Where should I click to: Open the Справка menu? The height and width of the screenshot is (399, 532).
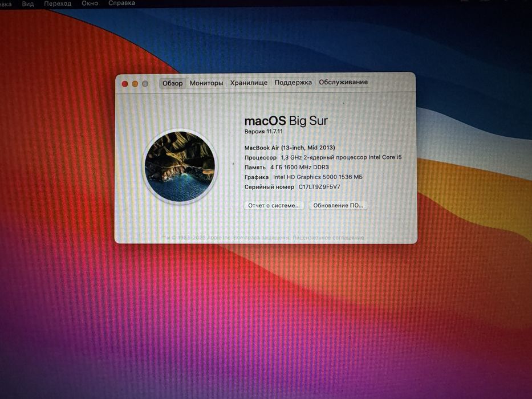pos(121,3)
